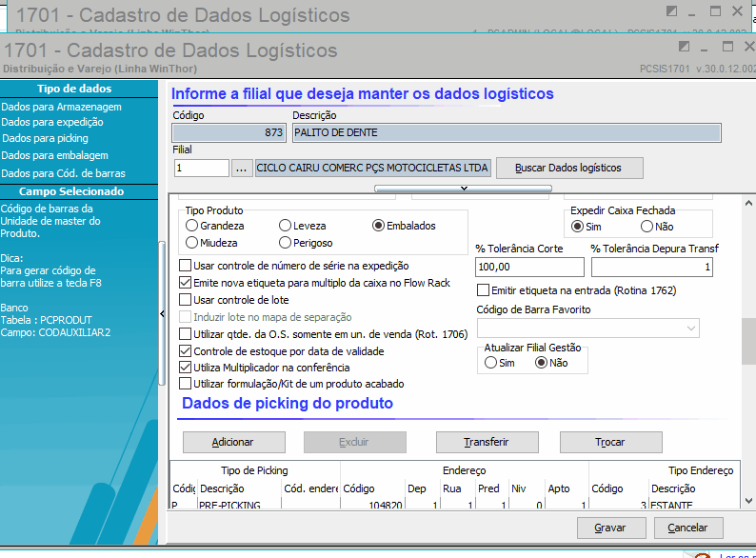Image resolution: width=756 pixels, height=558 pixels.
Task: Open Dados para Armazenagem section
Action: 62,107
